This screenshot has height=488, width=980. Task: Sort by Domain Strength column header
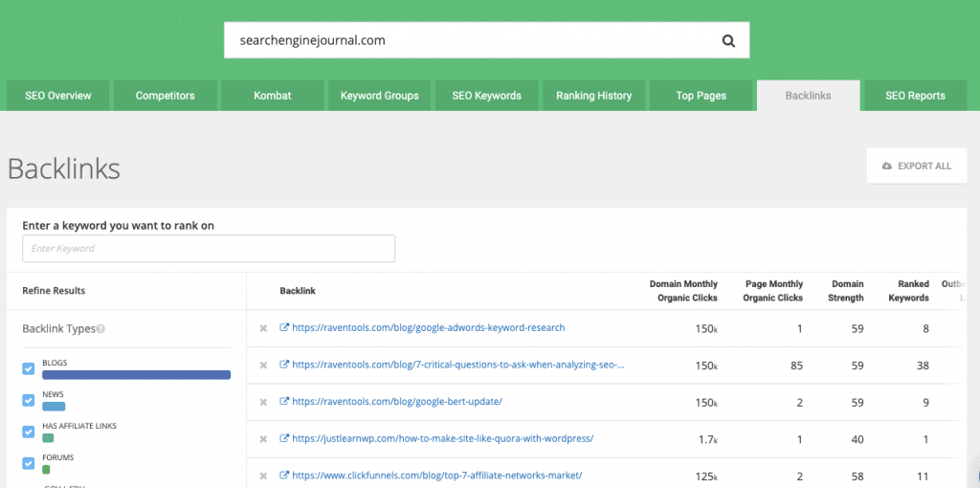tap(846, 291)
